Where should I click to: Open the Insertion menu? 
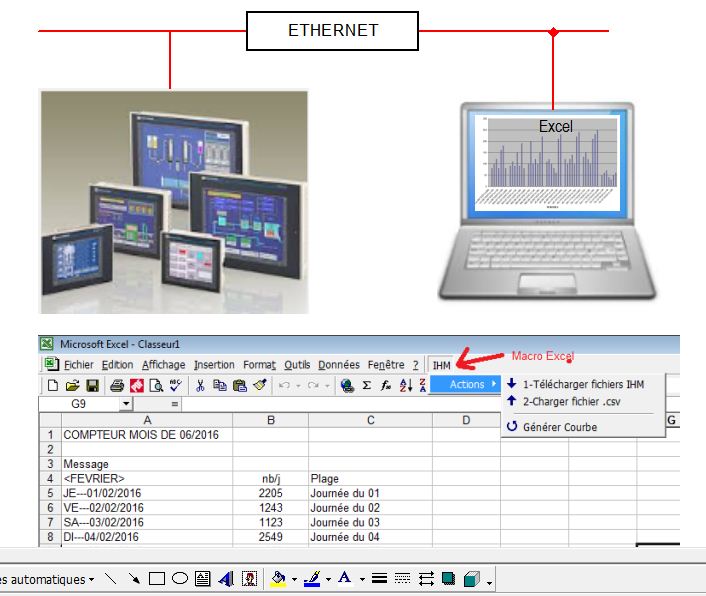tap(214, 365)
